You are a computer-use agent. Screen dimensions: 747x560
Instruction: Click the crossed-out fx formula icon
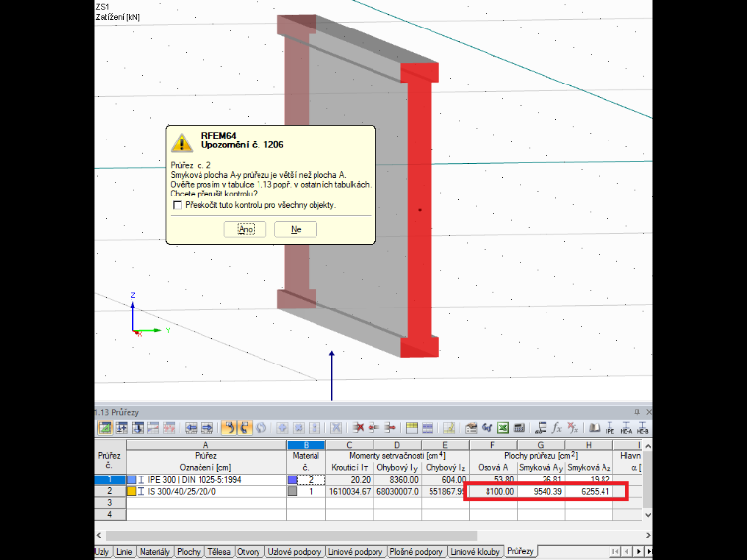[573, 428]
